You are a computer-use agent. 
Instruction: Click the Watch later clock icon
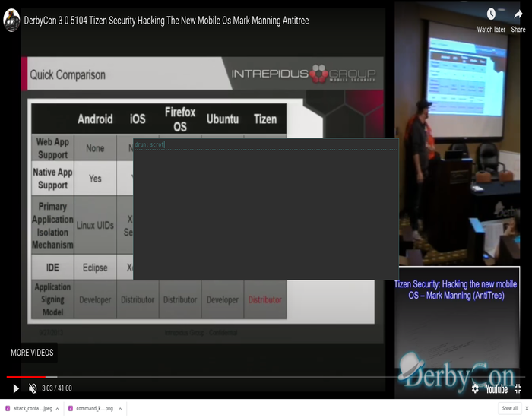491,14
